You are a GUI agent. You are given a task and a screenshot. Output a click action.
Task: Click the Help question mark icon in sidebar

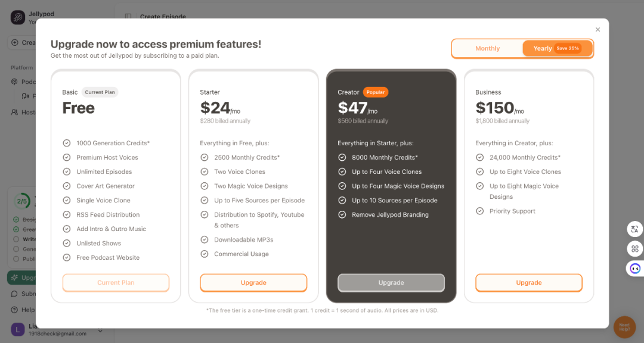14,310
